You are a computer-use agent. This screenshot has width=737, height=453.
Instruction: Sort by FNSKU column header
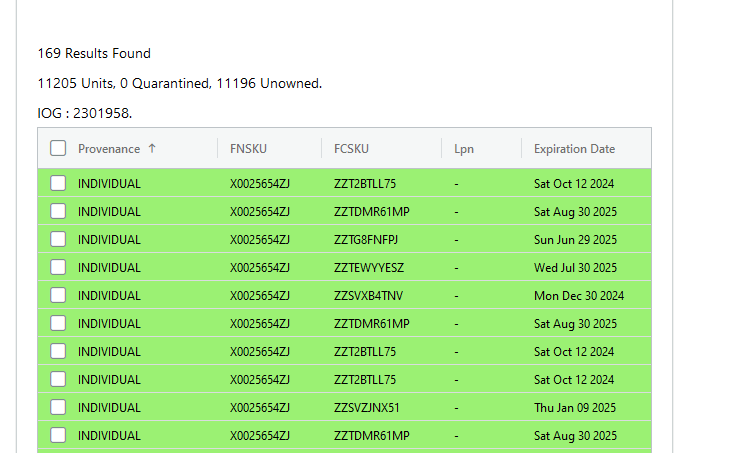248,149
